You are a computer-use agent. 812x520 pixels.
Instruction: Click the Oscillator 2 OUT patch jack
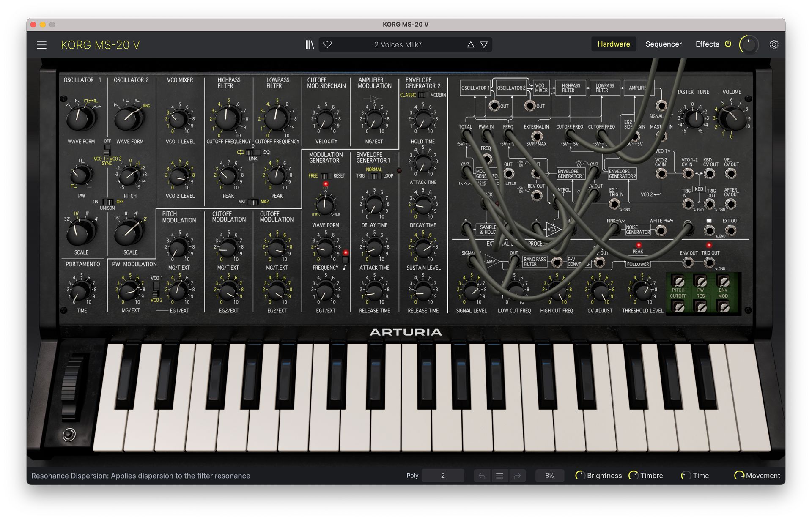point(530,105)
